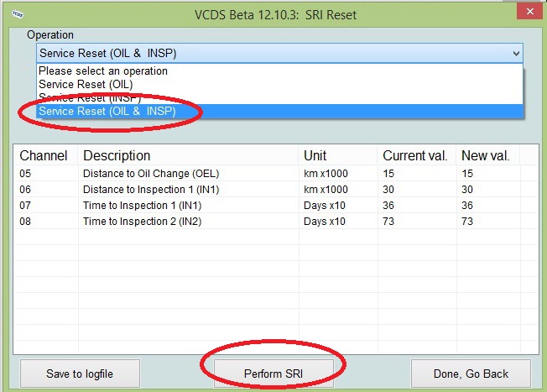The width and height of the screenshot is (547, 392).
Task: Click 'km x1000' unit in Oil Change row
Action: (326, 174)
